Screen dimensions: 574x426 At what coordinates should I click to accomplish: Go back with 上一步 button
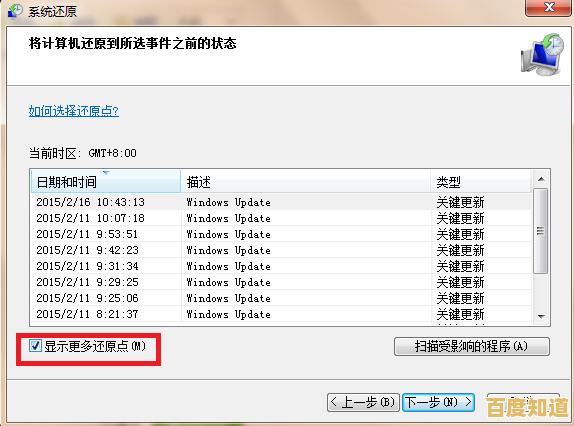tap(363, 402)
